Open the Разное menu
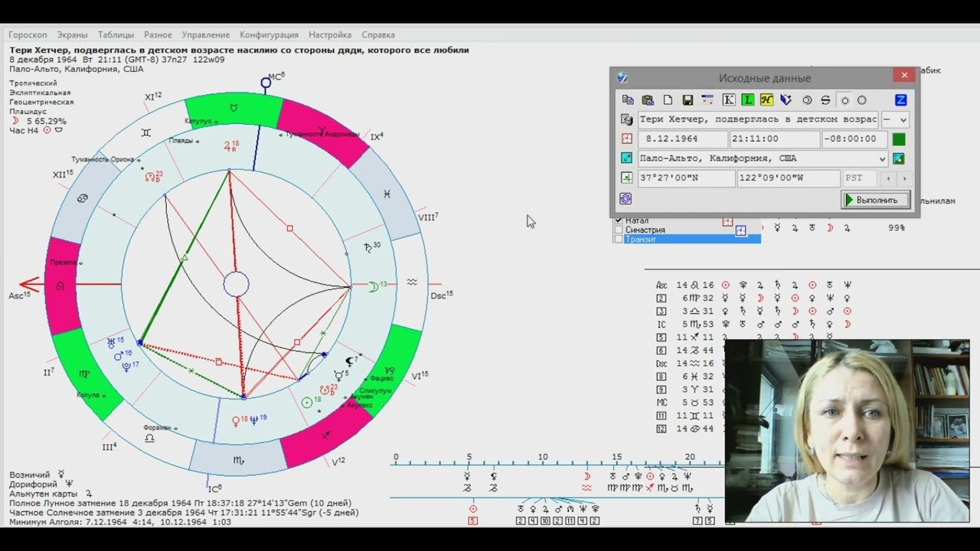 coord(158,34)
